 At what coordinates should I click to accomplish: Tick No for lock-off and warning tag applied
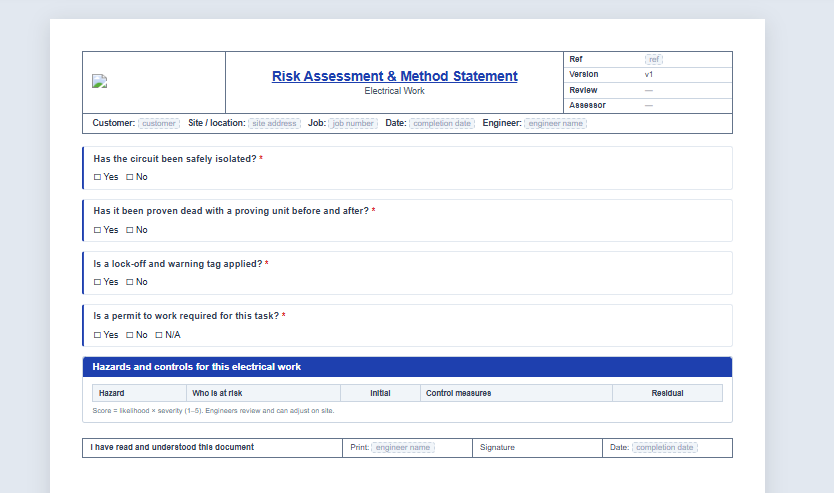pyautogui.click(x=129, y=282)
